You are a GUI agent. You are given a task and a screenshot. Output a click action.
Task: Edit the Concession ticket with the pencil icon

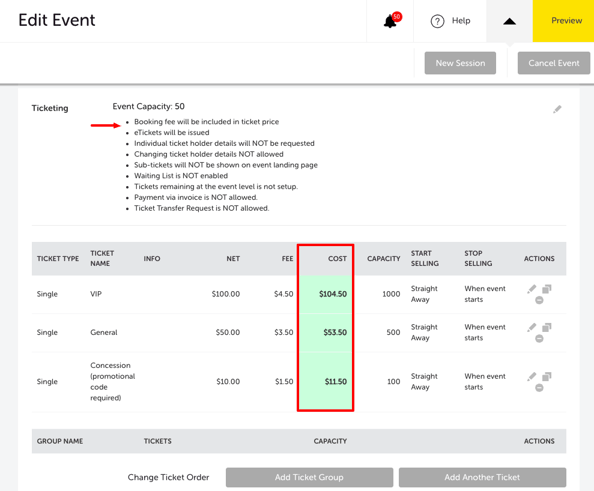pyautogui.click(x=532, y=377)
